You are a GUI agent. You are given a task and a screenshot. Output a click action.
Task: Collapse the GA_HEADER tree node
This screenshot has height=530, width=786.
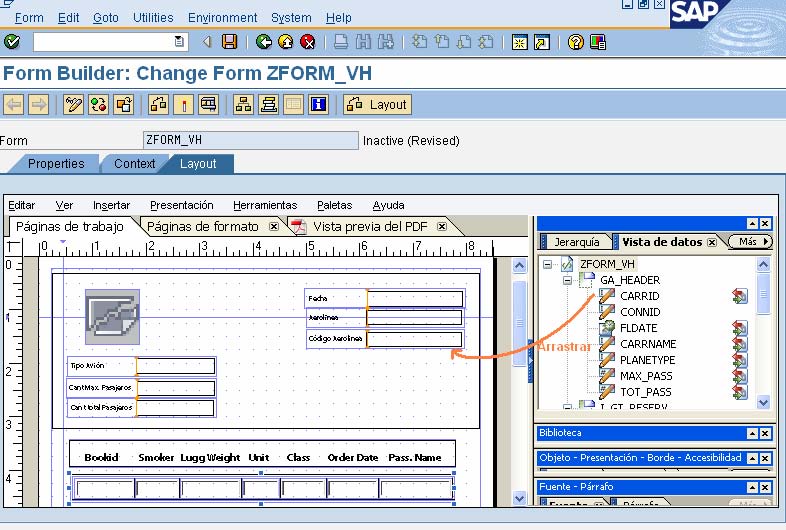point(567,280)
